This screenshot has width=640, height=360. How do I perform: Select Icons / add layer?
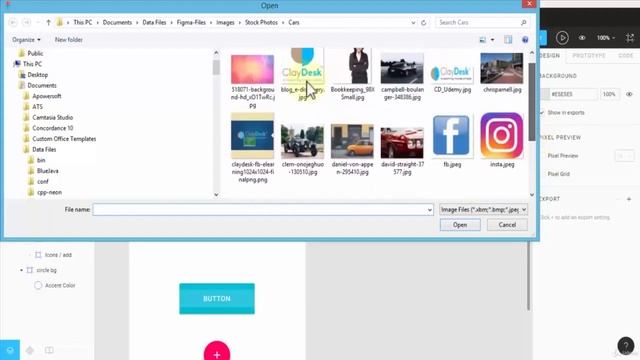[x=58, y=255]
